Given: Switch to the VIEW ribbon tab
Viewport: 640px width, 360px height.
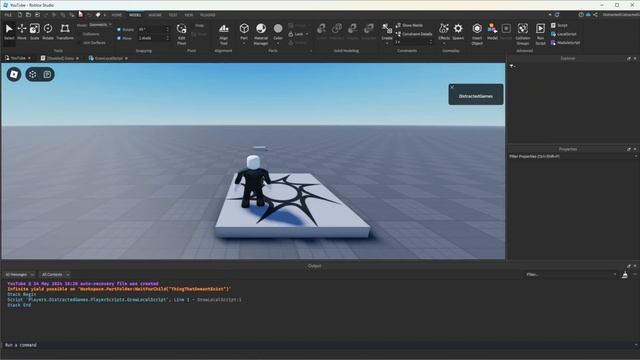Looking at the screenshot, I should 189,15.
